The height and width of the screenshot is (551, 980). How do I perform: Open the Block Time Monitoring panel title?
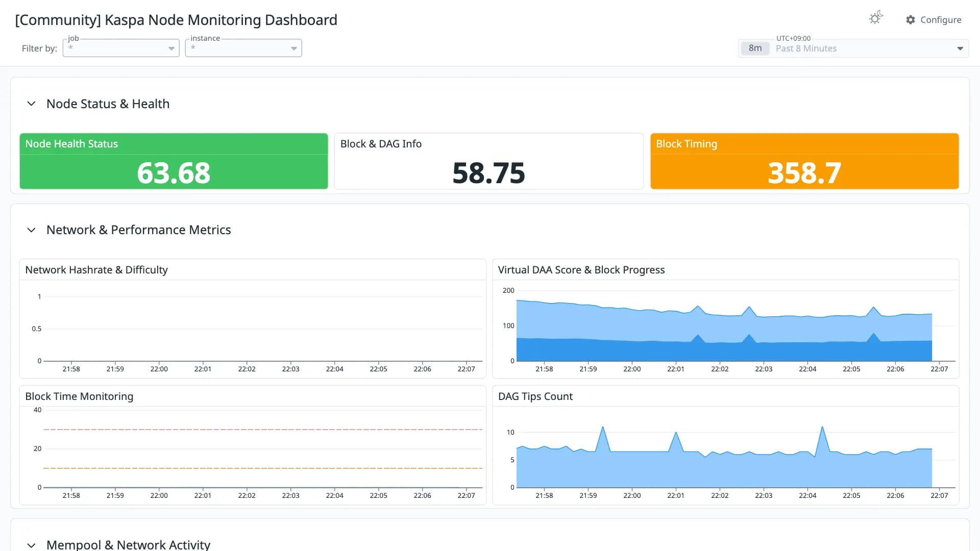pos(79,396)
